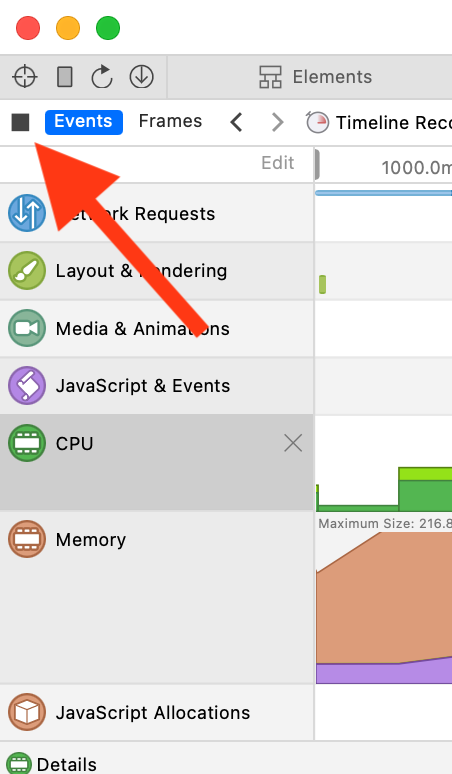Stop recording with the square stop button
452x774 pixels.
[x=21, y=122]
